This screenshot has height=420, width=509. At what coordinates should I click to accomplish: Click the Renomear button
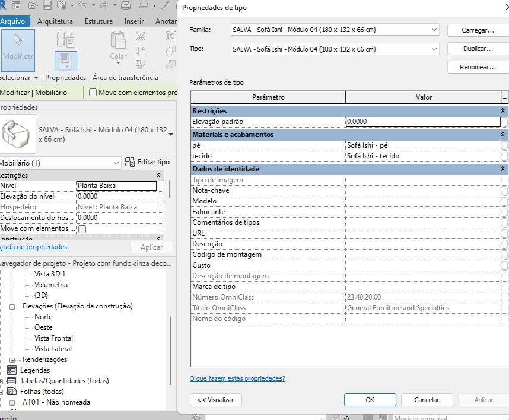click(x=478, y=67)
